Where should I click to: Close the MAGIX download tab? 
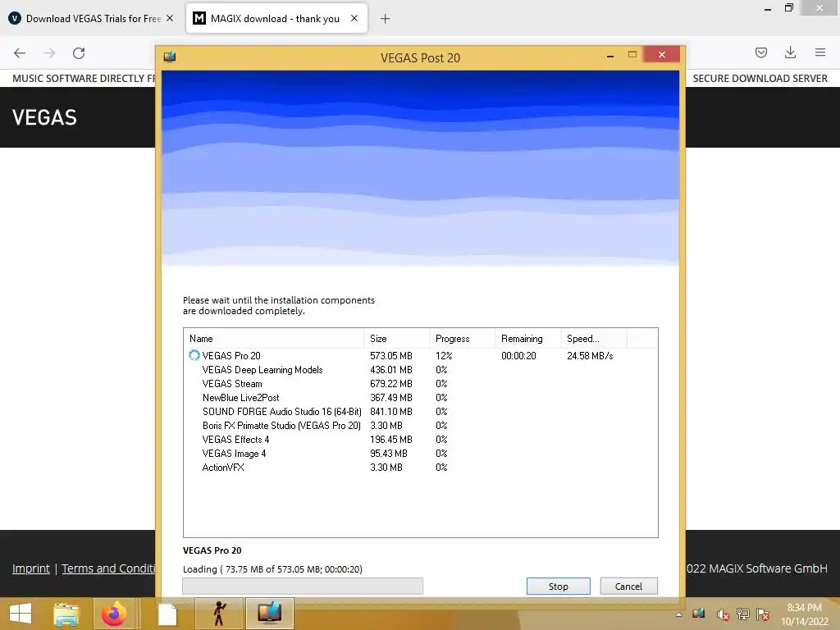point(354,18)
